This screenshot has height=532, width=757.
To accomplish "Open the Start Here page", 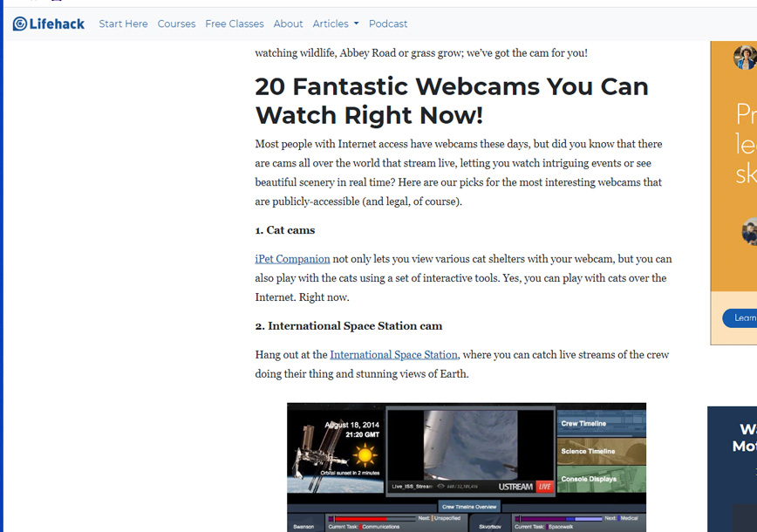I will 123,24.
